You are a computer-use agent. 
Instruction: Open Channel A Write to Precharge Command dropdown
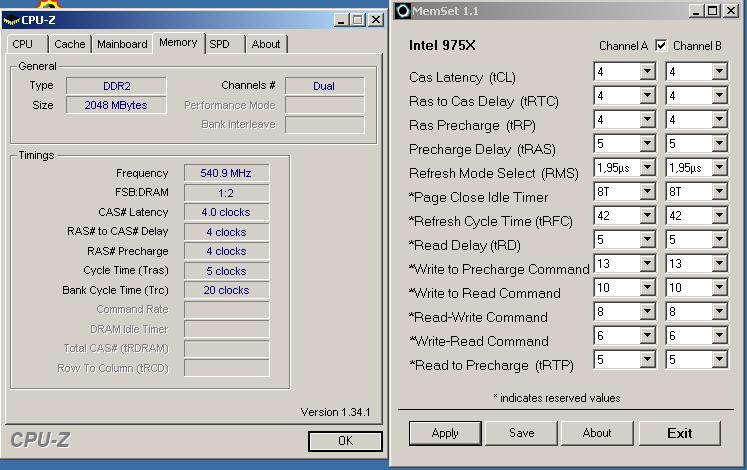(x=647, y=263)
